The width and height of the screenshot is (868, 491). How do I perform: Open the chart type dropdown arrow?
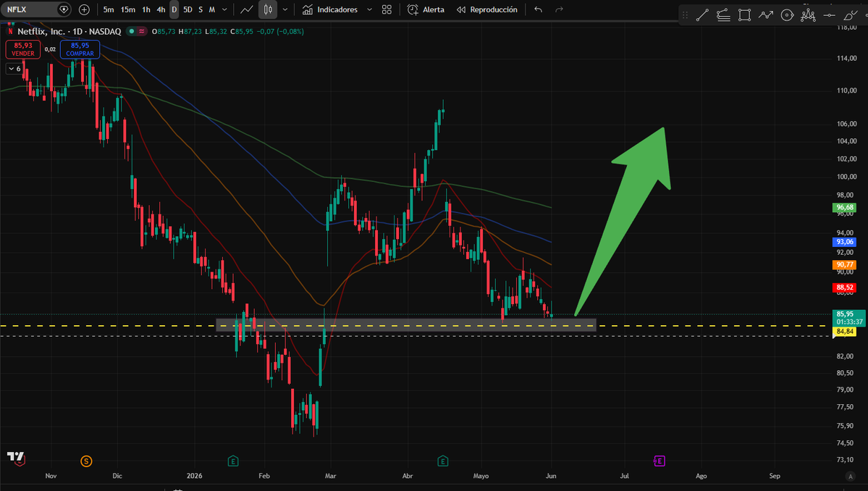(x=285, y=9)
